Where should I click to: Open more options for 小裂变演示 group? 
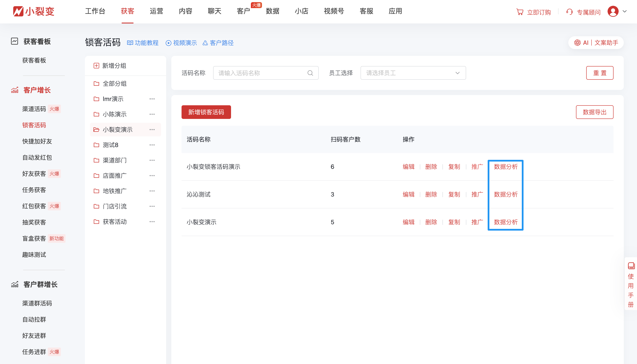152,130
